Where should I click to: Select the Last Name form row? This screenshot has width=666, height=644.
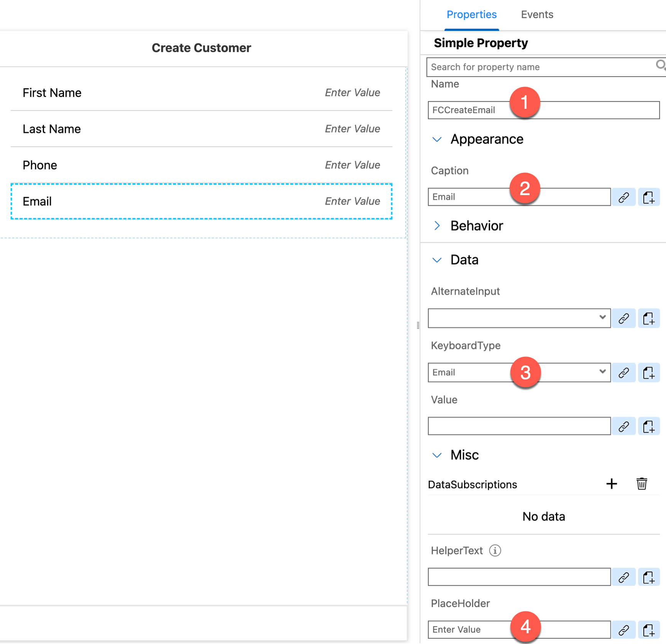click(x=202, y=129)
